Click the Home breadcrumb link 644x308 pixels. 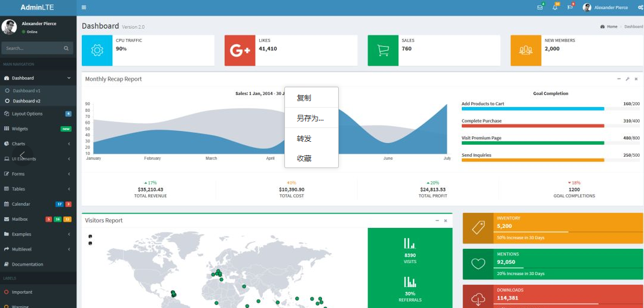611,26
